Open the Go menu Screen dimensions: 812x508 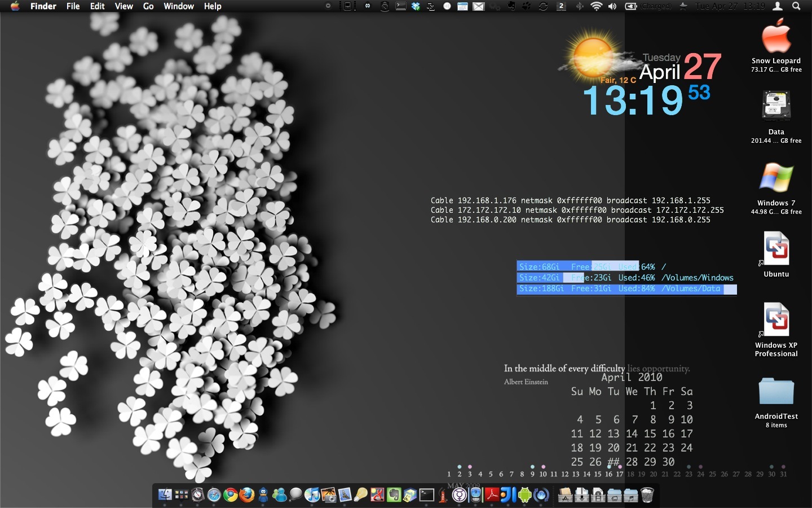tap(148, 6)
